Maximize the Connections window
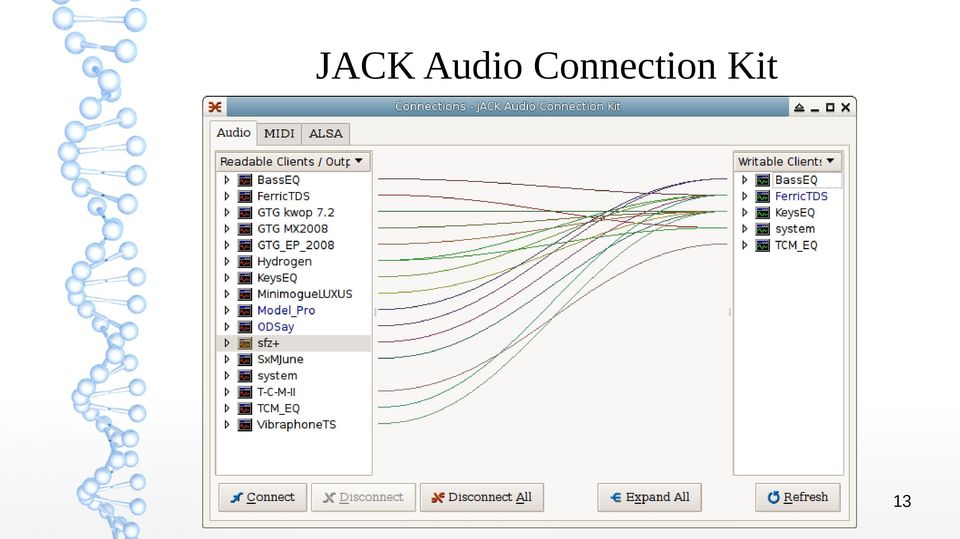This screenshot has width=960, height=539. click(830, 107)
